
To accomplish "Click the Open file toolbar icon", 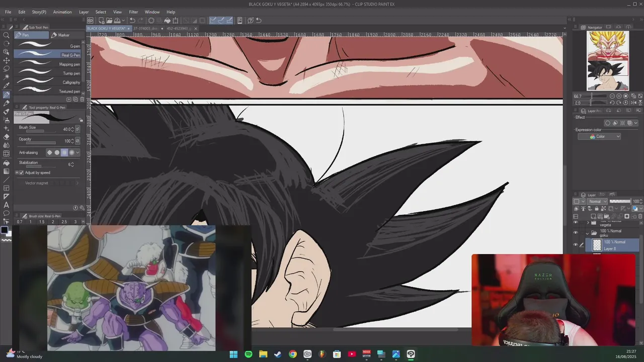I will (x=109, y=21).
